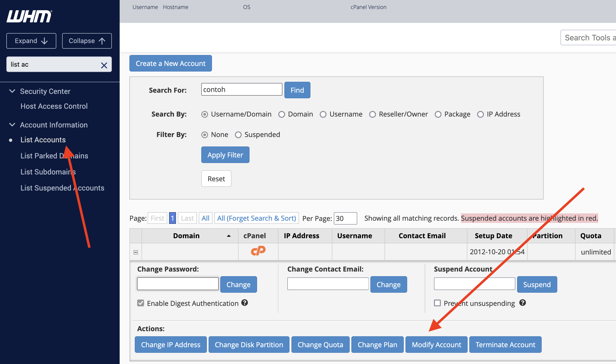Click Collapse button with up arrow
The height and width of the screenshot is (364, 616).
[x=87, y=41]
